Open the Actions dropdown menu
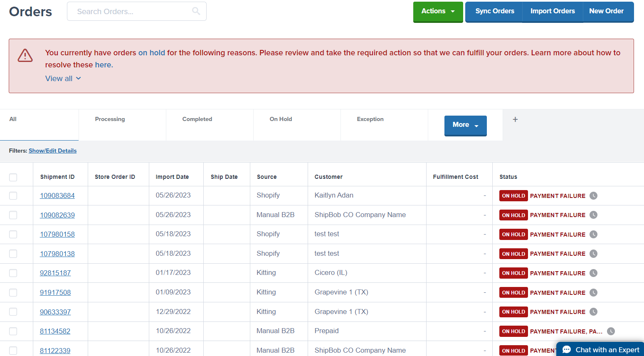Viewport: 644px width, 356px height. pyautogui.click(x=438, y=12)
